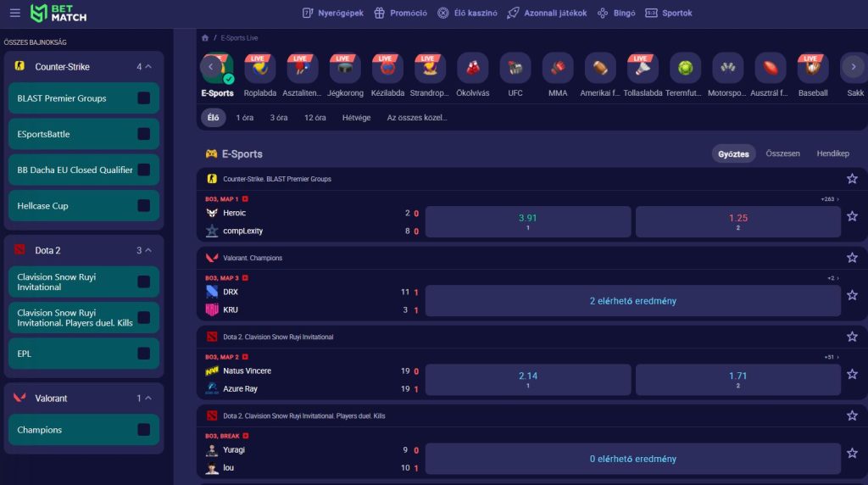
Task: Check the BB Dacha EU Closed Qualifier checkbox
Action: [x=144, y=170]
